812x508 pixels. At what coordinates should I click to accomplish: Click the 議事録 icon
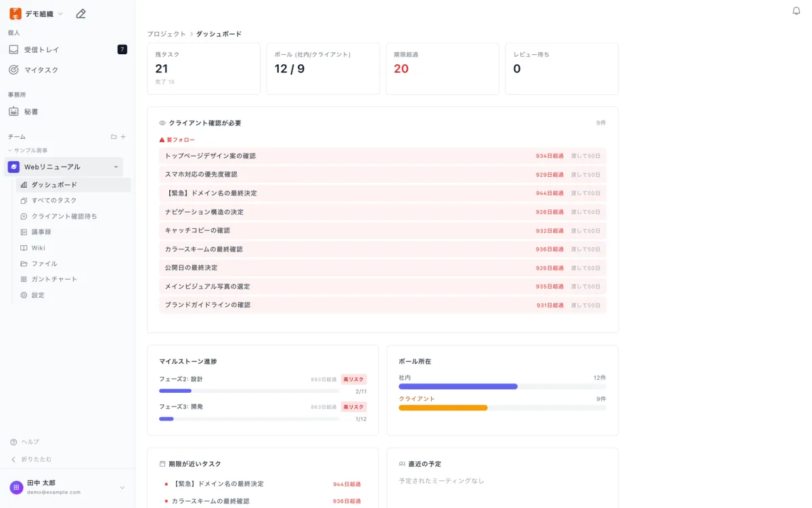[24, 232]
